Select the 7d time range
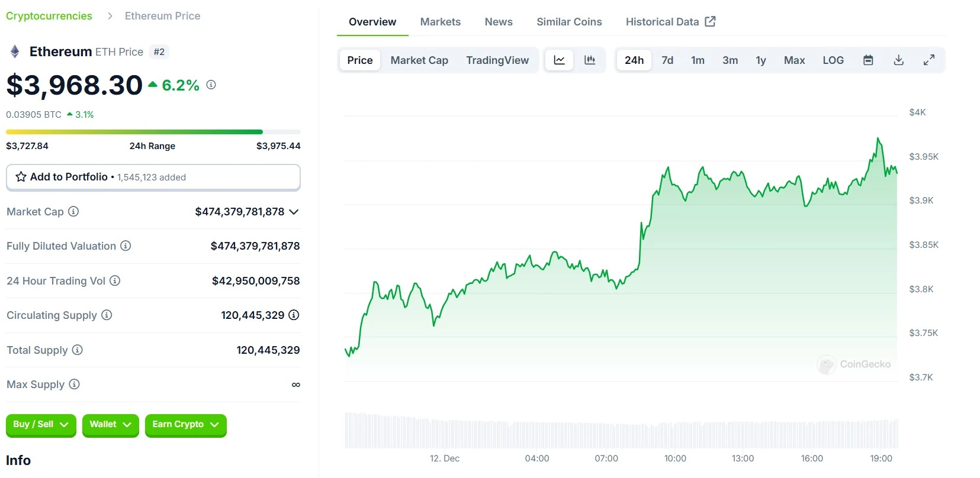 click(x=667, y=60)
